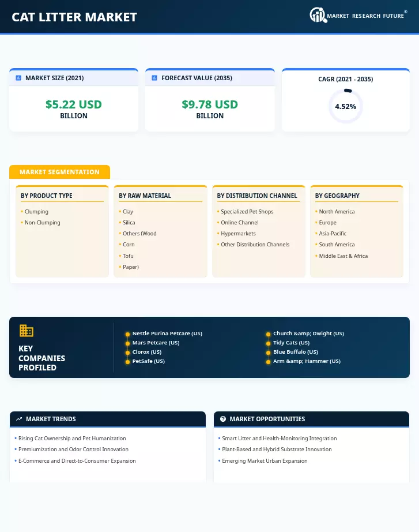Viewport: 419px width, 532px height.
Task: Click the building icon above Key Companies Profiled
Action: [x=27, y=331]
